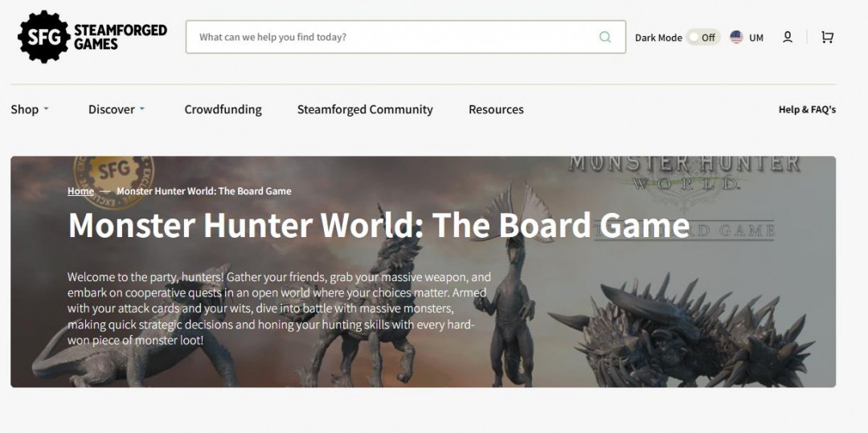This screenshot has width=868, height=433.
Task: Open the Resources menu item
Action: 496,109
